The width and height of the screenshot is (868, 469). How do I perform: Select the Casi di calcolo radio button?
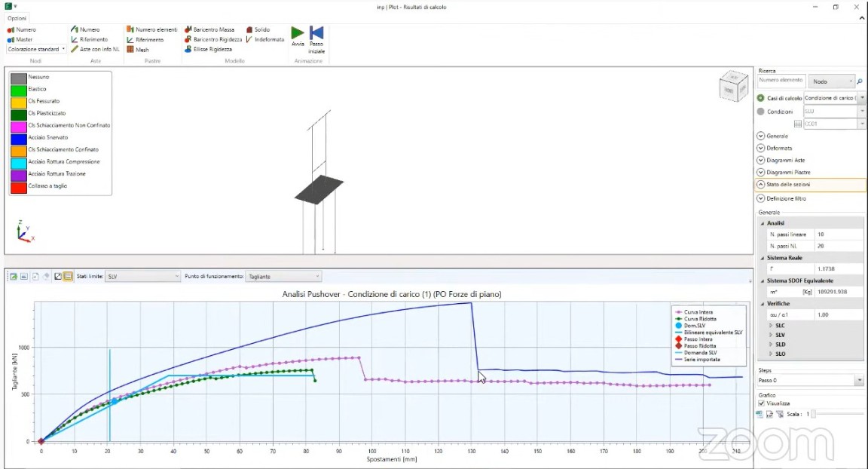761,98
